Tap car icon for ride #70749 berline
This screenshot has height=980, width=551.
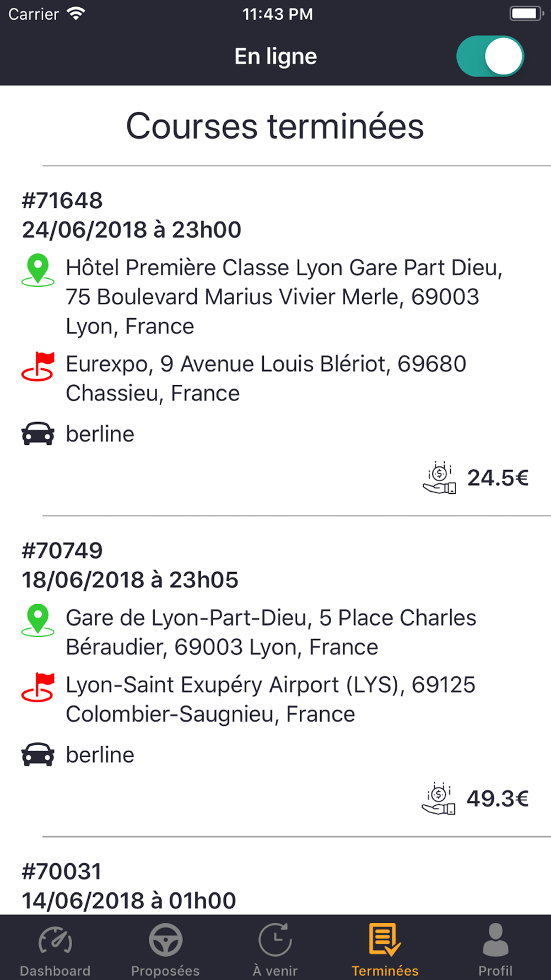(x=38, y=755)
